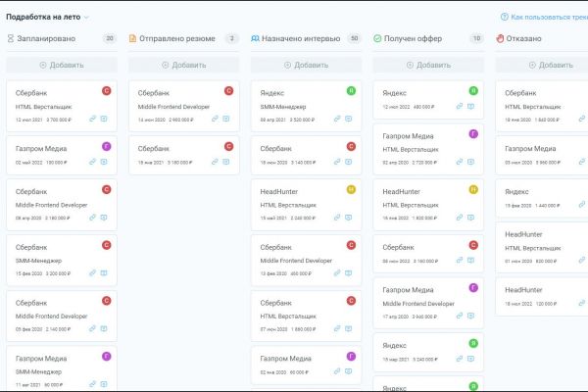Open comment icon on Запланировано Сбербанк HTML Верстальщик card
This screenshot has height=392, width=588.
(x=104, y=119)
